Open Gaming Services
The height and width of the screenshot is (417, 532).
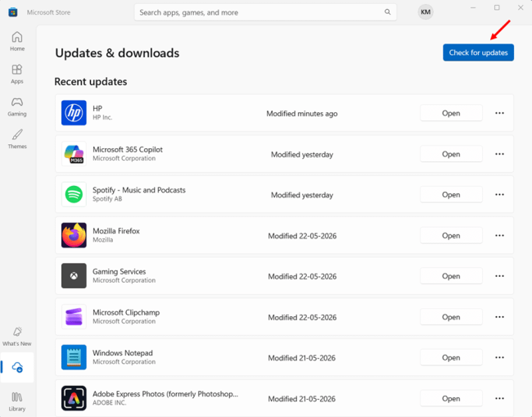451,276
